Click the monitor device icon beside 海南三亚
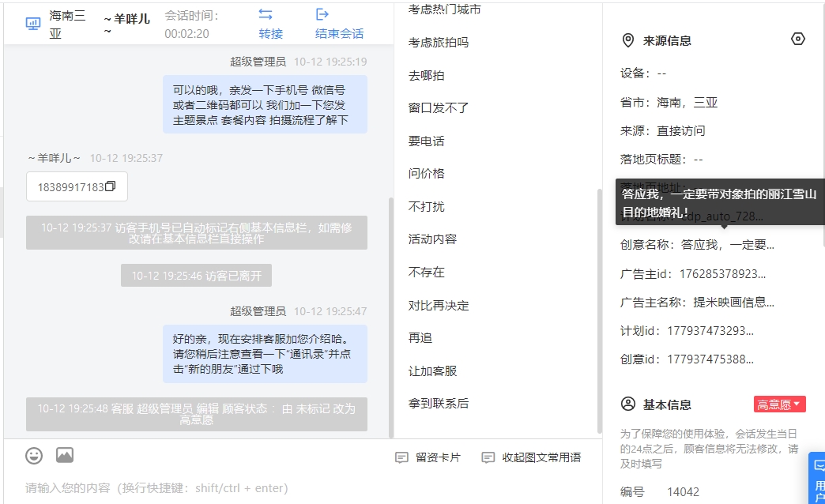The width and height of the screenshot is (825, 504). click(x=33, y=24)
